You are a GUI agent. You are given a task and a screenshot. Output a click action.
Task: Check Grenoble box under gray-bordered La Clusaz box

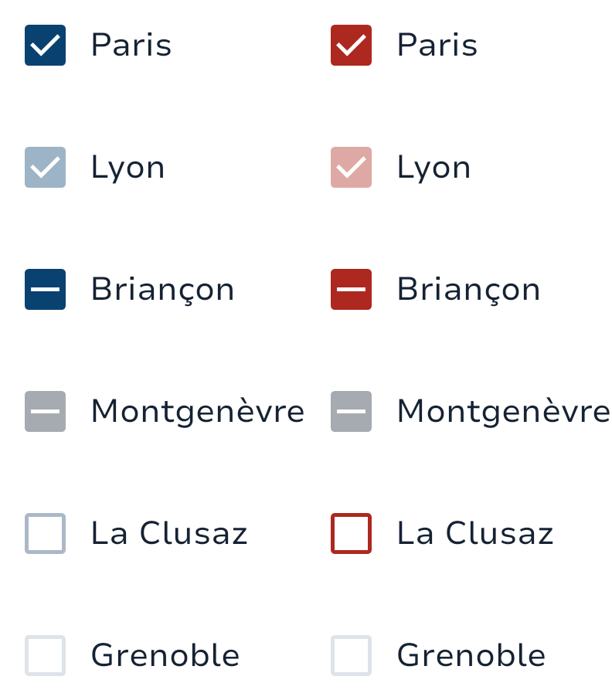click(45, 656)
